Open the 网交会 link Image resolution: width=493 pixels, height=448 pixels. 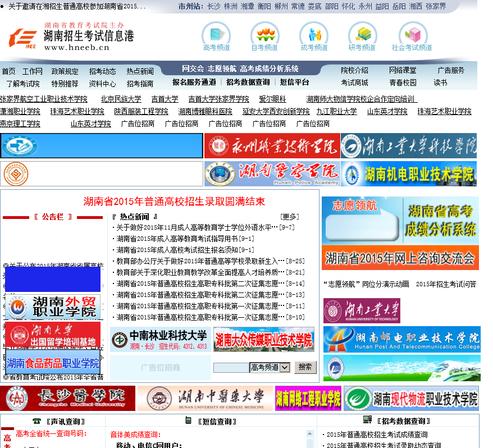click(193, 68)
